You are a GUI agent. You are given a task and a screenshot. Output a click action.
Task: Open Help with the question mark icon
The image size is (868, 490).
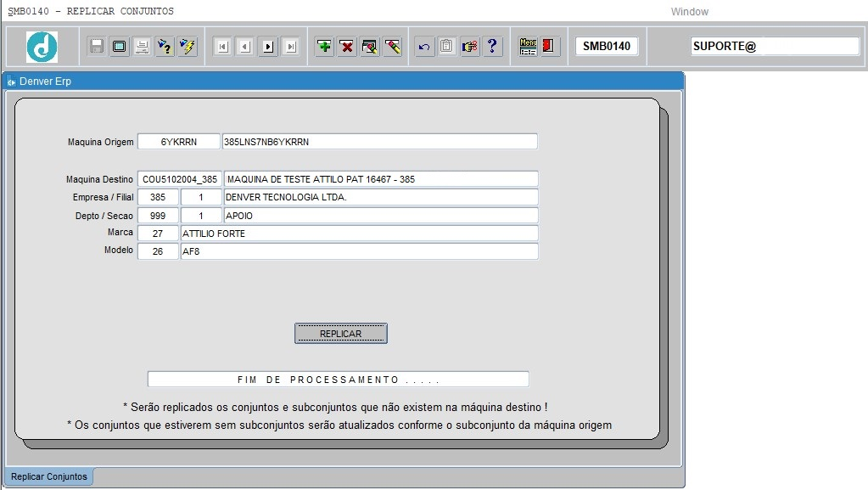(492, 47)
